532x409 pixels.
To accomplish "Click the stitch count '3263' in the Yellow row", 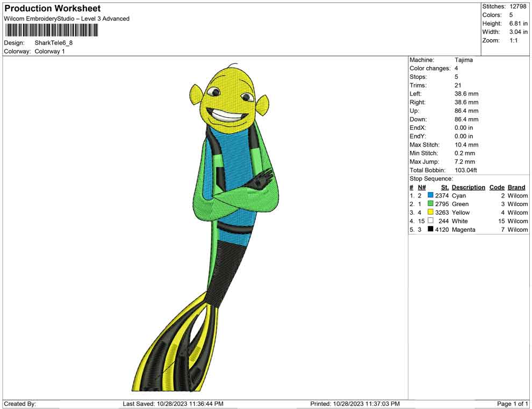I will pyautogui.click(x=442, y=213).
